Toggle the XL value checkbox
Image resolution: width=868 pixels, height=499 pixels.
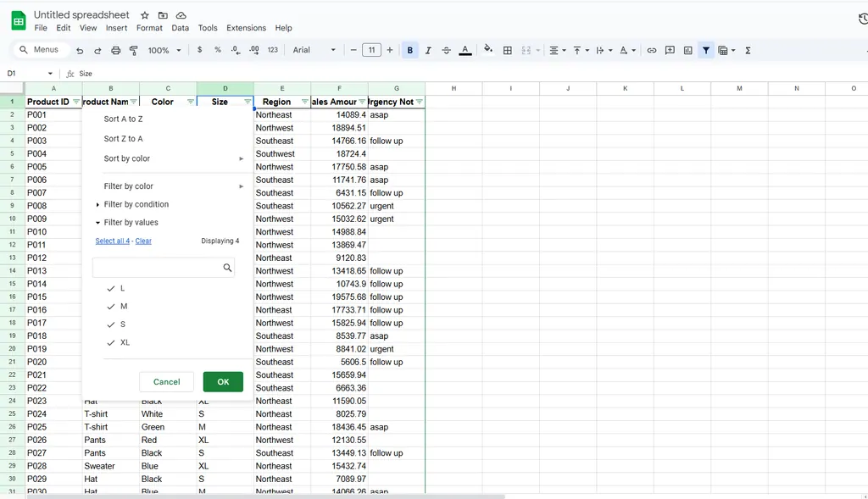(111, 342)
